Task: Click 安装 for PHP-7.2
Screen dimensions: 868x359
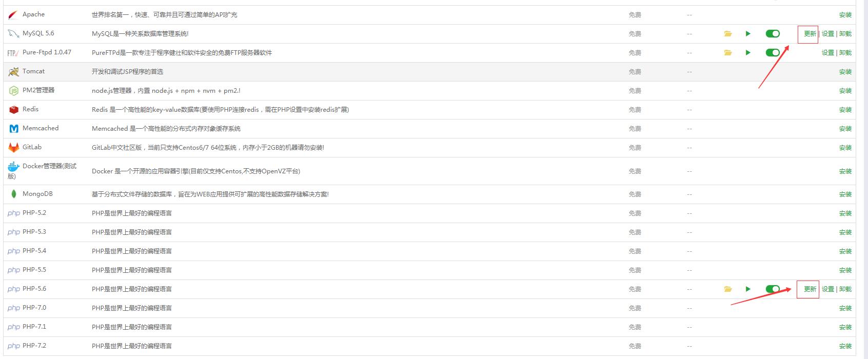Action: (x=845, y=346)
